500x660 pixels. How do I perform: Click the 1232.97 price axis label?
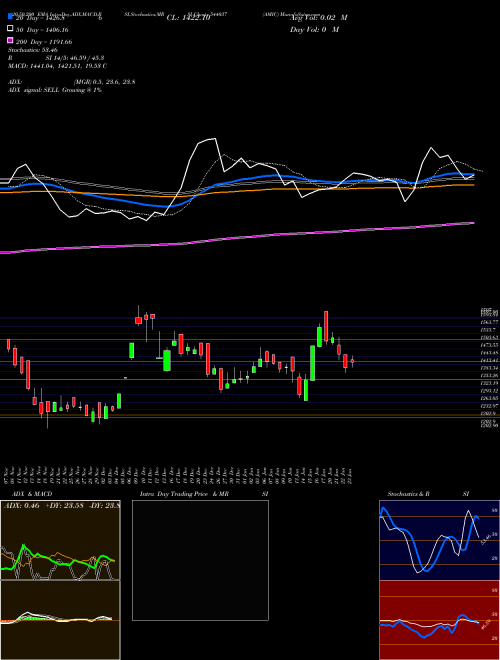coord(489,406)
